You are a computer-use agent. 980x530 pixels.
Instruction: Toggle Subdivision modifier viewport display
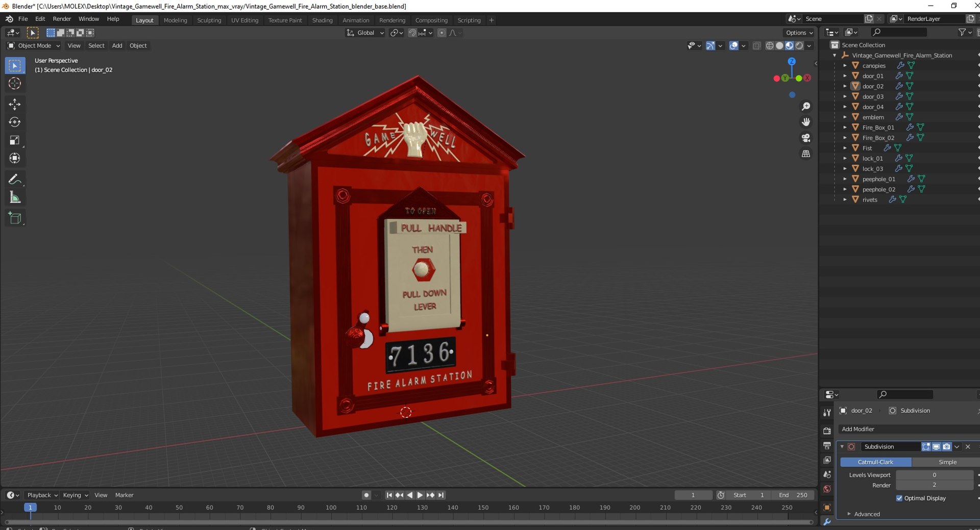[x=936, y=447]
